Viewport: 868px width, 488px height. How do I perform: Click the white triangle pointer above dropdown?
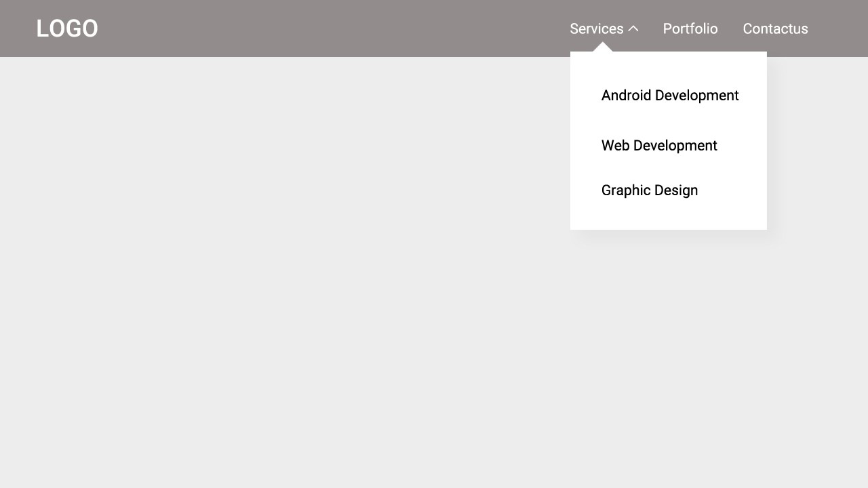click(x=602, y=47)
